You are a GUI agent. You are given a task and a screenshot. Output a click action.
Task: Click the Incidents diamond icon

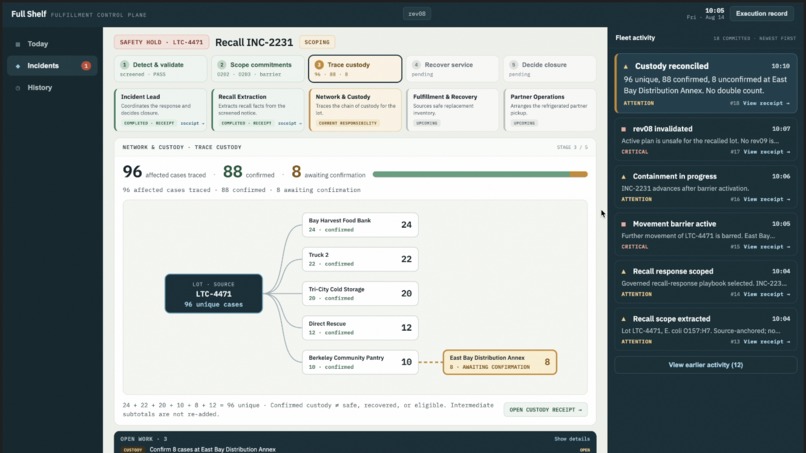point(18,66)
